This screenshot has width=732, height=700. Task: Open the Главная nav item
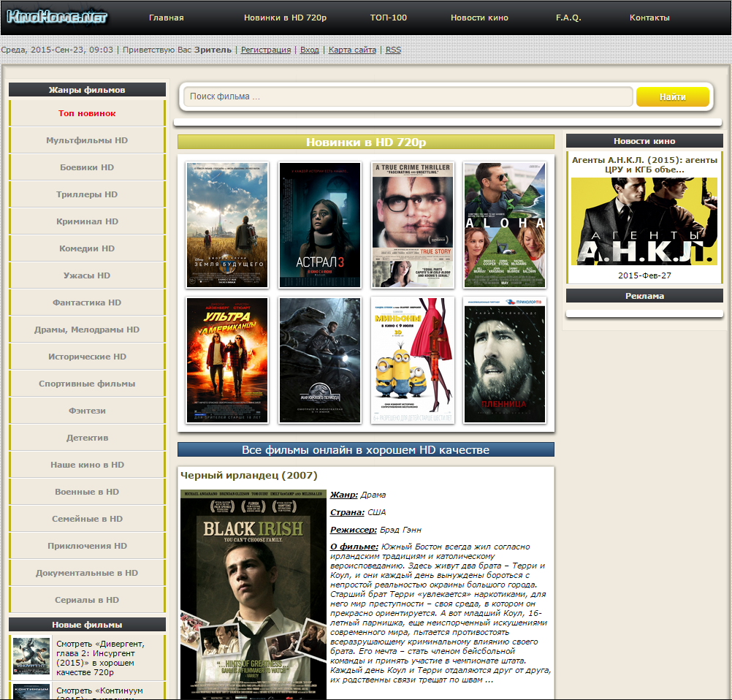point(166,18)
